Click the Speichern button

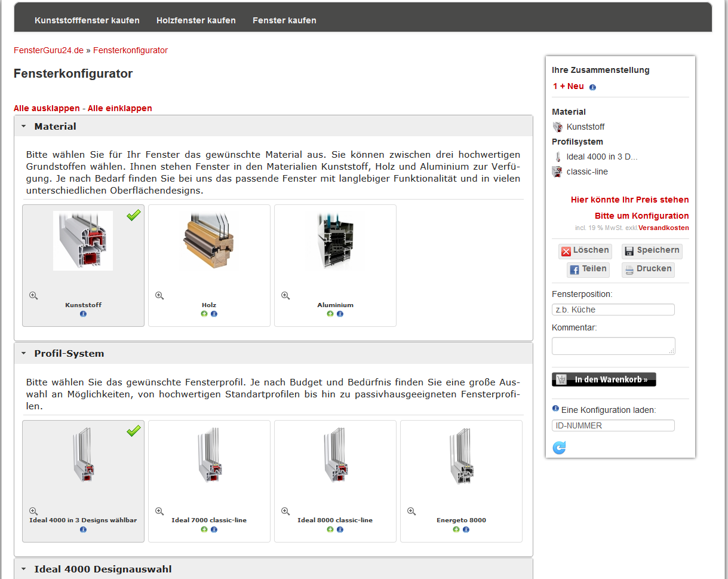(x=652, y=251)
